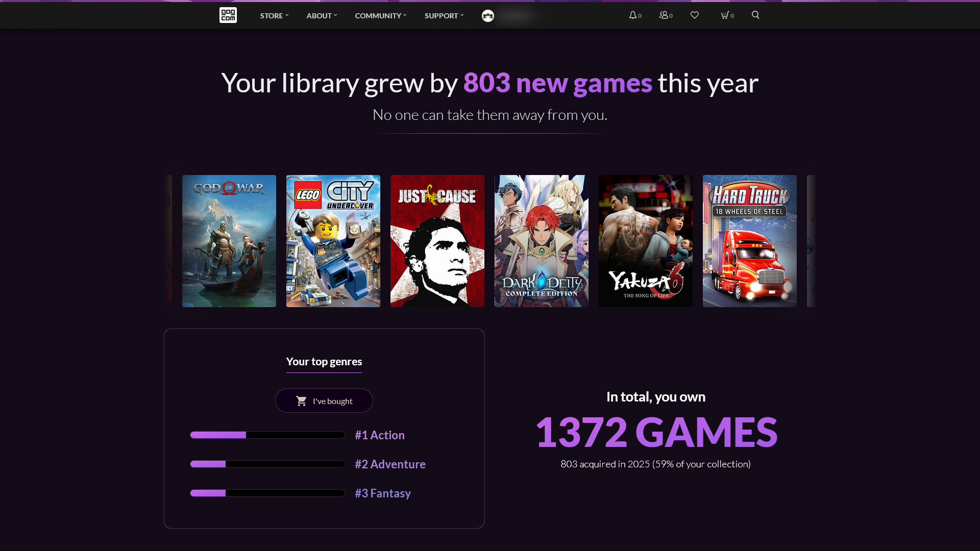Click the GOG.com logo icon
This screenshot has height=551, width=980.
click(228, 15)
